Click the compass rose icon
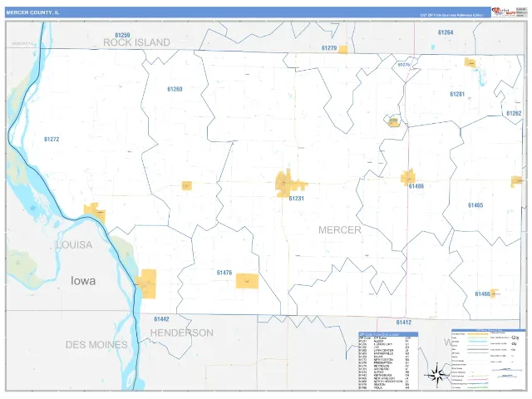Viewport: 532px width, 399px height. coord(437,375)
